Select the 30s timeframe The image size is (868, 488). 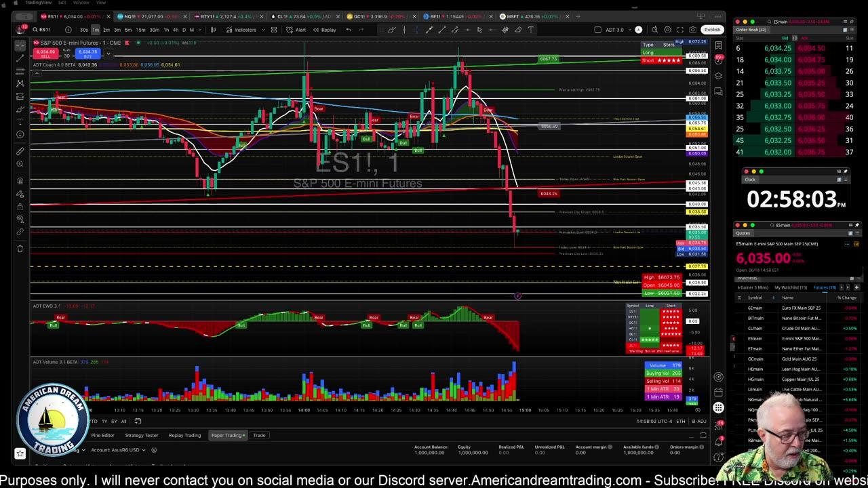pos(83,30)
